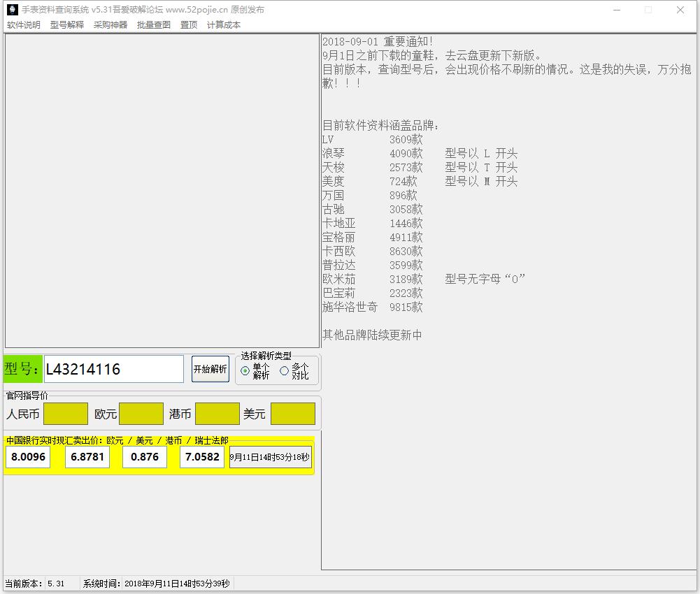Click the 施华洛世奇 9815款 row
700x594 pixels.
(x=372, y=307)
